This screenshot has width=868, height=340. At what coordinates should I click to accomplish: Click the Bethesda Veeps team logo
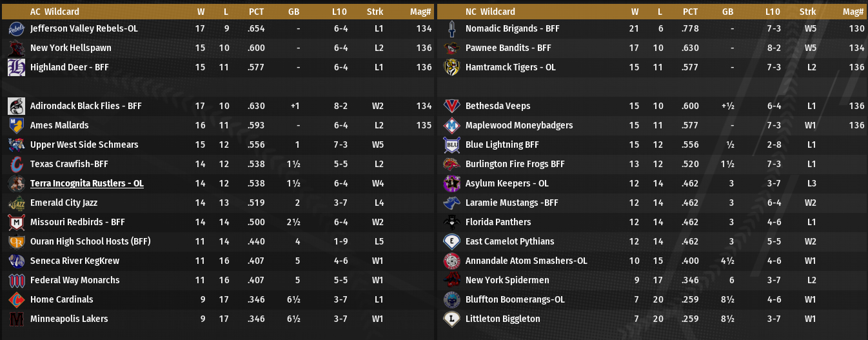451,106
